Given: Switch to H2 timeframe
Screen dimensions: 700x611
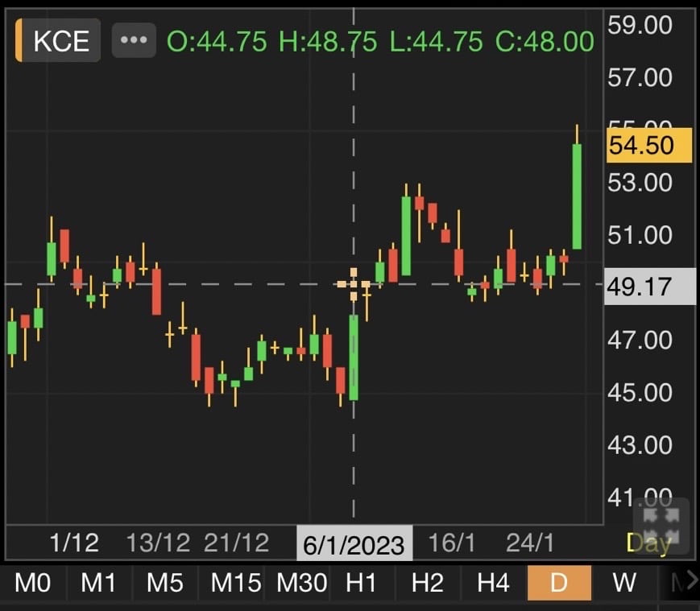Looking at the screenshot, I should click(x=426, y=582).
